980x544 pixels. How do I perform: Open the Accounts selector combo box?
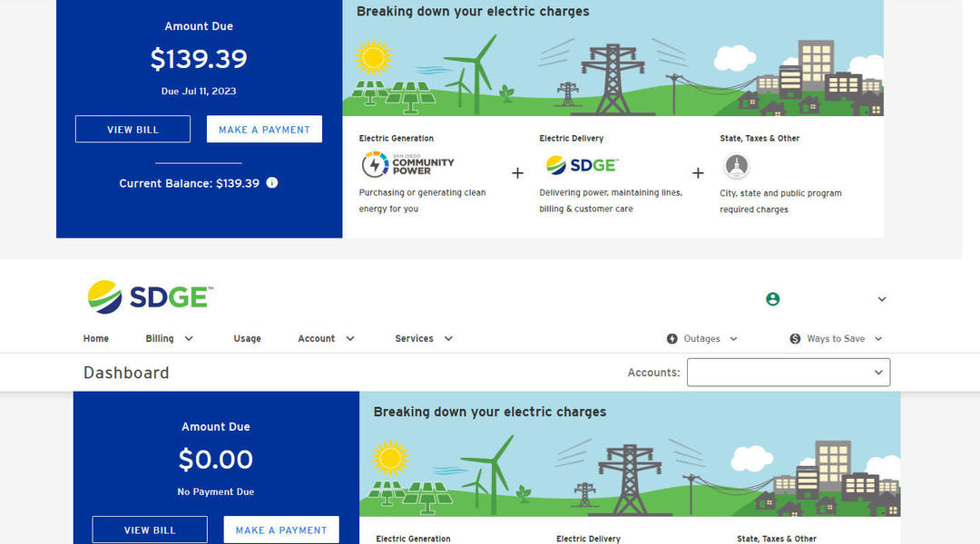click(x=788, y=373)
